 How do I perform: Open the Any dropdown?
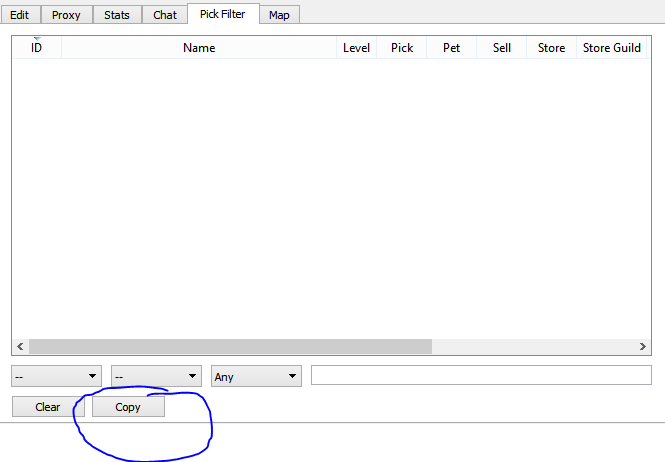(256, 376)
